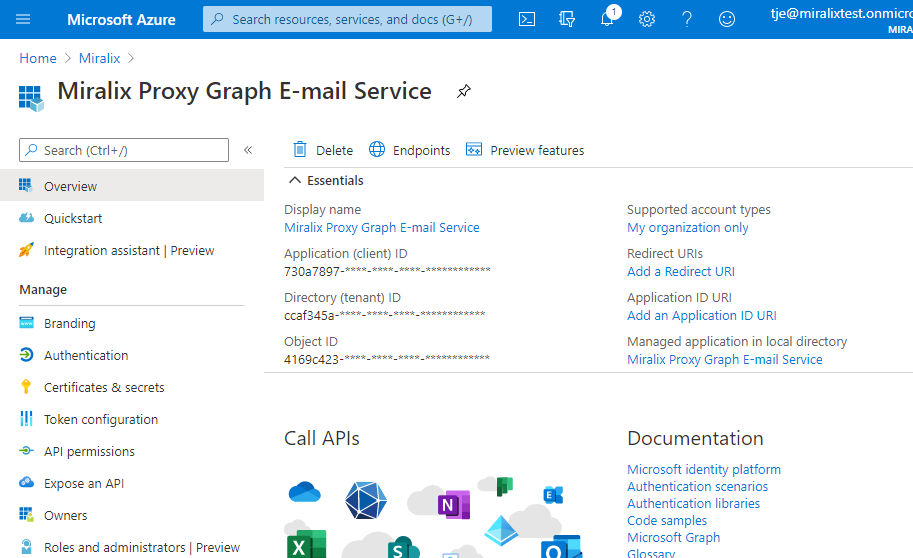The height and width of the screenshot is (558, 913).
Task: Select Object ID value 4169c423
Action: (x=387, y=359)
